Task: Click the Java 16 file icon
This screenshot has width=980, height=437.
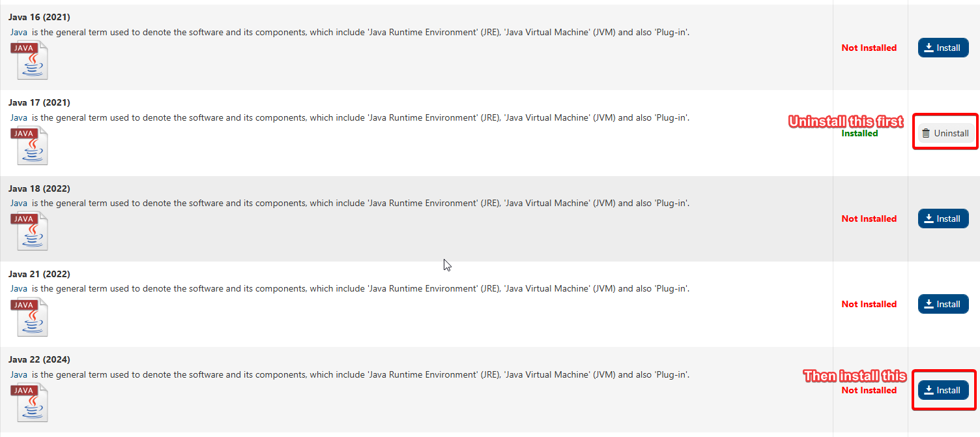Action: point(29,61)
